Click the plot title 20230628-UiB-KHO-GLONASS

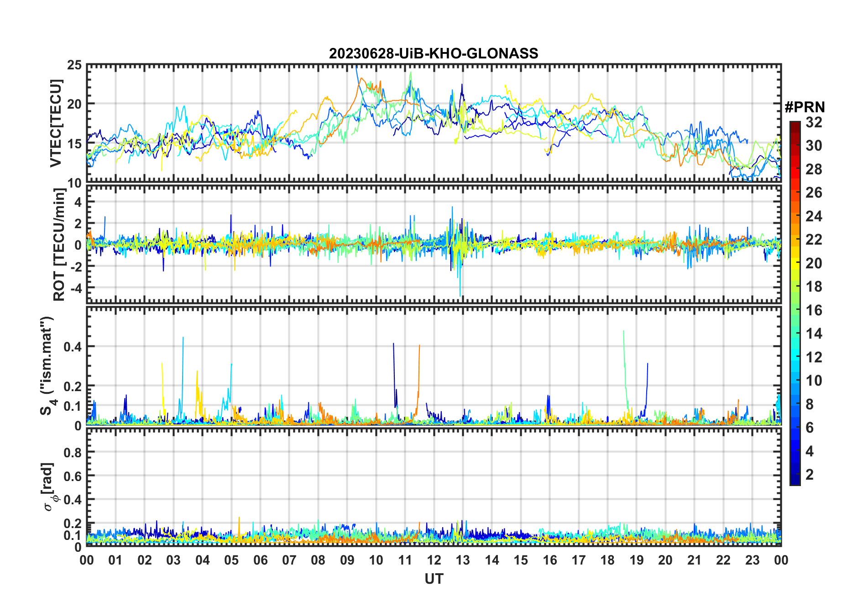[x=434, y=54]
